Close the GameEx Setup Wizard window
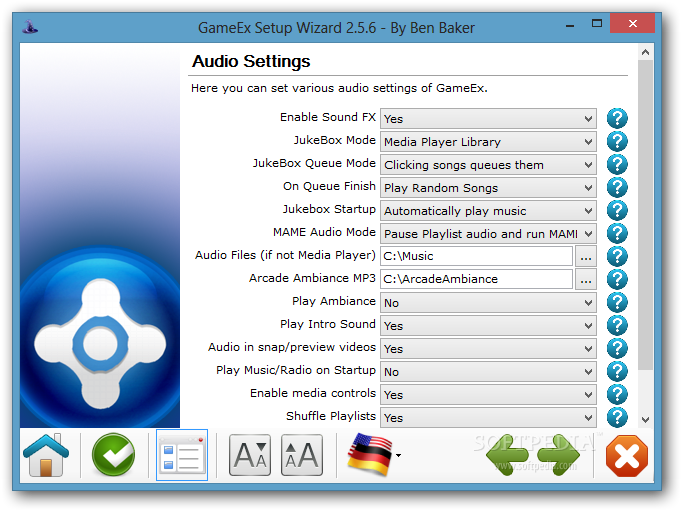682x511 pixels. (x=632, y=23)
